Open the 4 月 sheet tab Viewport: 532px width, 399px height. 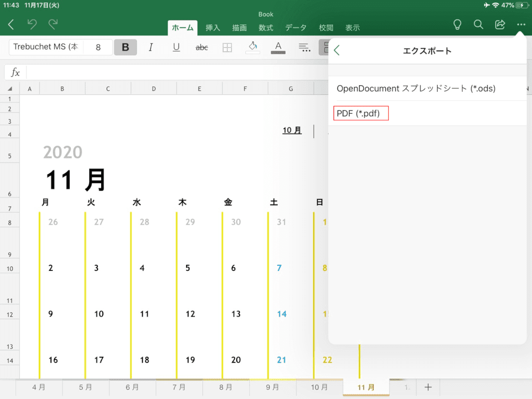pos(39,387)
